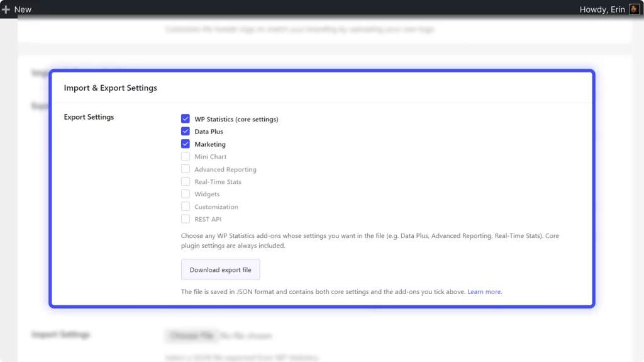Click the Download export file button
The image size is (644, 362).
[x=221, y=270]
